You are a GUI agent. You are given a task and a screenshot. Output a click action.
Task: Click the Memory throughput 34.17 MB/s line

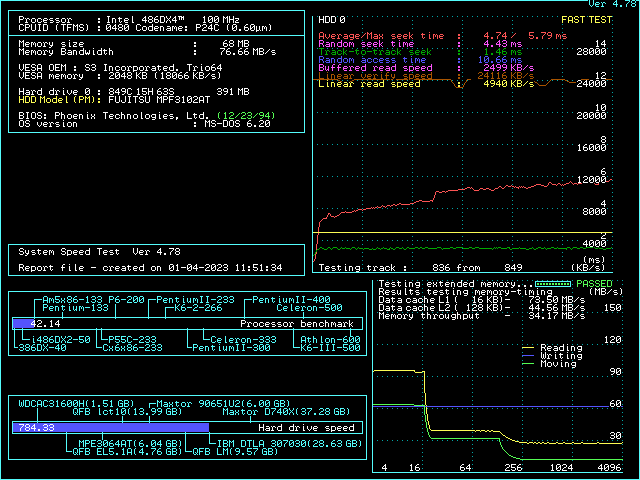(482, 316)
